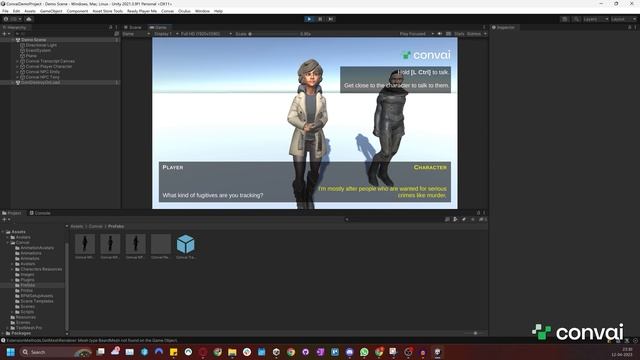Viewport: 640px width, 360px height.
Task: Click the Step frame button
Action: coord(331,19)
